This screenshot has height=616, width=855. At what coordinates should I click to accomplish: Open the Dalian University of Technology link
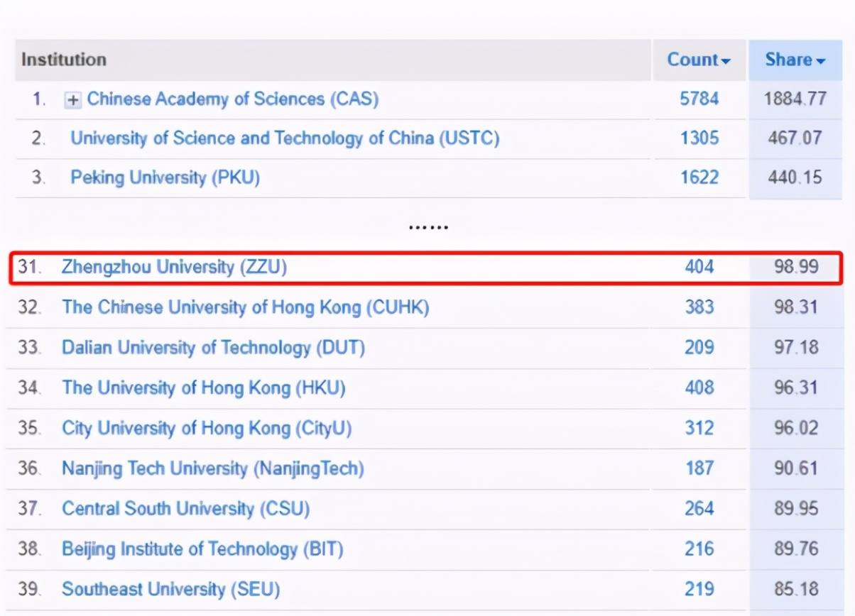(213, 348)
